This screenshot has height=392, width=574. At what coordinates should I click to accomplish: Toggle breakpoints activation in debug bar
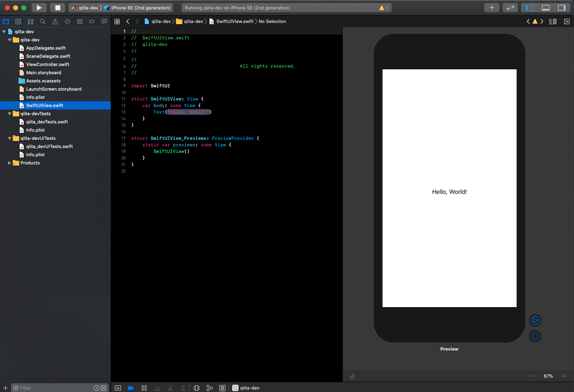(131, 388)
